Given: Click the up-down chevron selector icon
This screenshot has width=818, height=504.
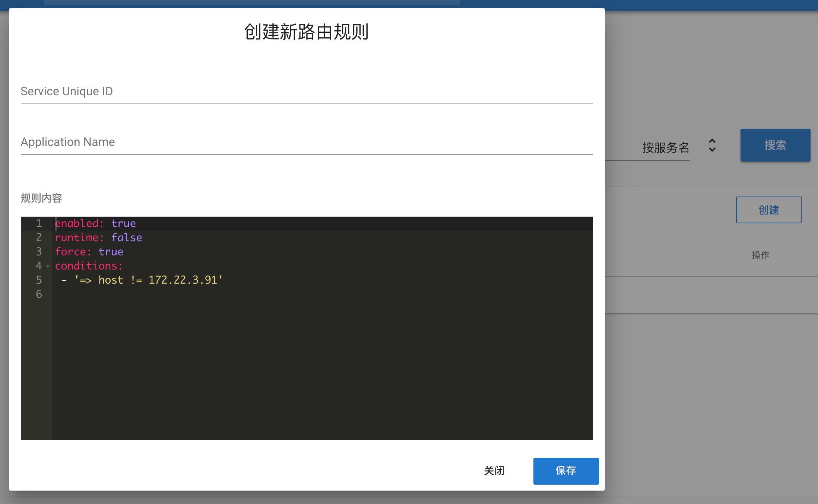Looking at the screenshot, I should [x=712, y=146].
